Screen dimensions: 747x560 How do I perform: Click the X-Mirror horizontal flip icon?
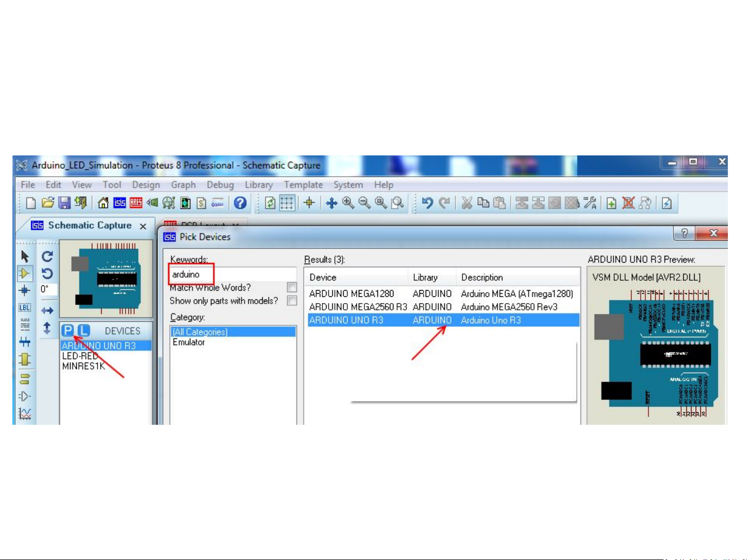47,311
